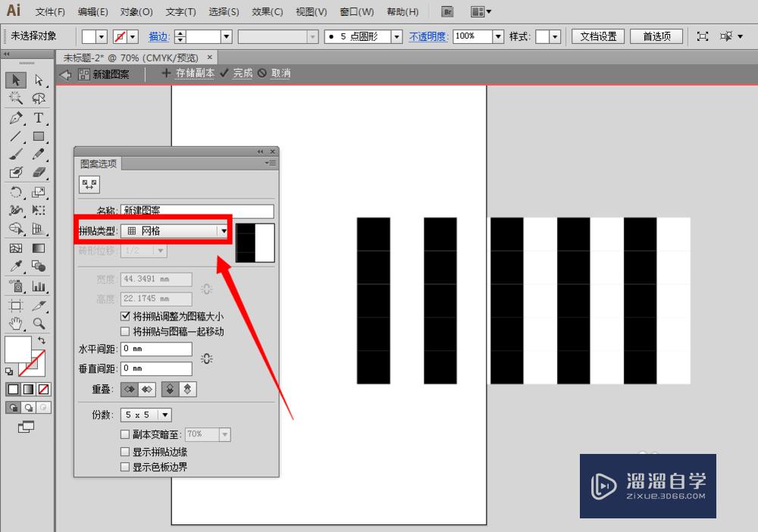Open the 效果(C) menu
758x532 pixels.
click(x=268, y=12)
